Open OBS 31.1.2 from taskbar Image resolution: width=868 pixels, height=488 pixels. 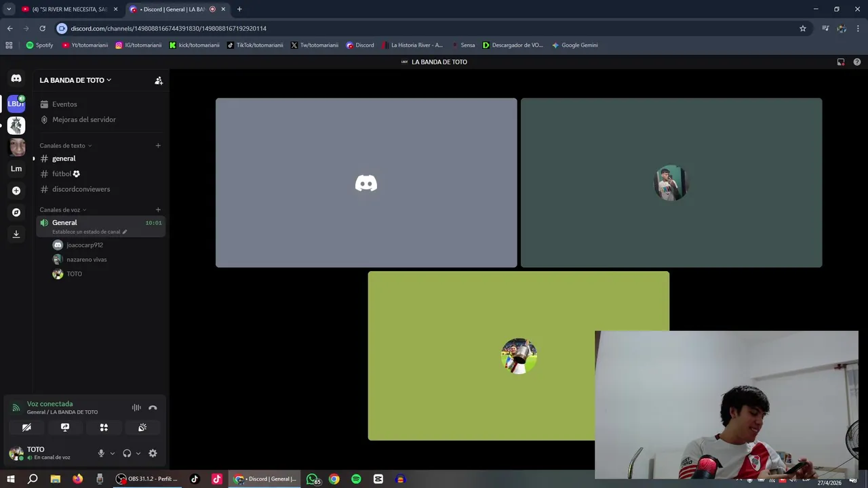click(x=147, y=479)
